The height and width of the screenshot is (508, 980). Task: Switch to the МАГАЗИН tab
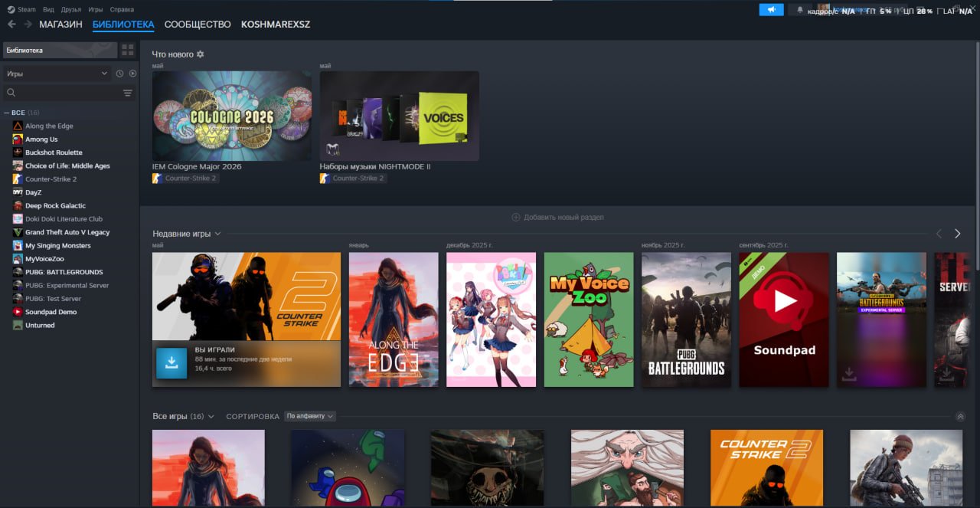click(x=60, y=25)
